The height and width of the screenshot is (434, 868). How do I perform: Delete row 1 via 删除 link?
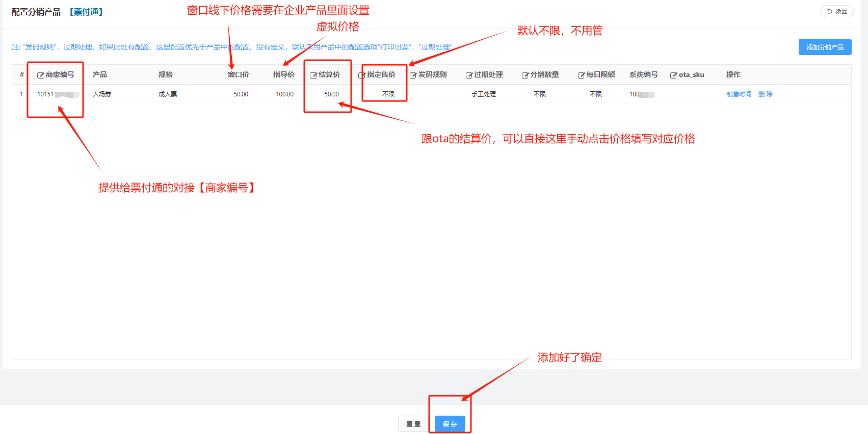point(765,94)
